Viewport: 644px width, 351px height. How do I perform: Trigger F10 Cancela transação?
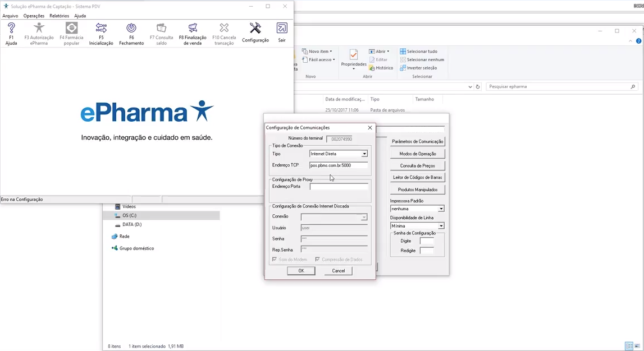pos(223,34)
